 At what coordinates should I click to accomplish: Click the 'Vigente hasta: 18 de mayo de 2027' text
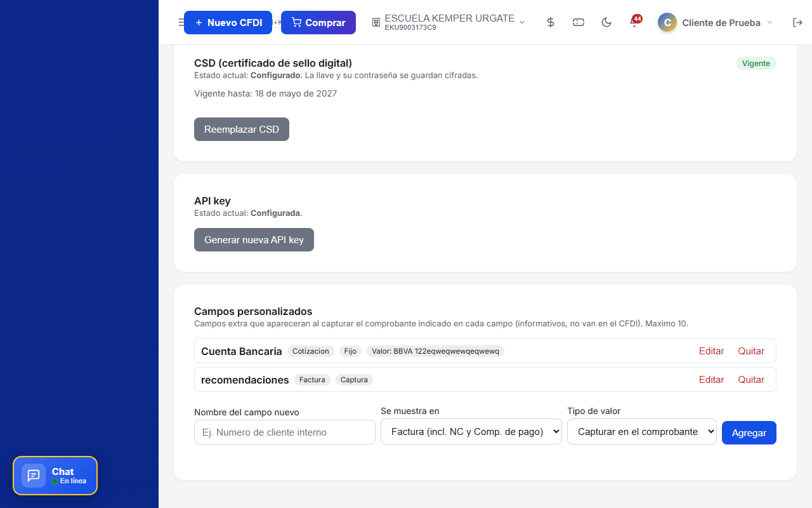pyautogui.click(x=266, y=93)
